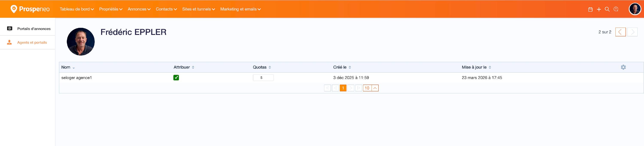644x146 pixels.
Task: Sort by Mise à jour le arrows
Action: click(490, 67)
